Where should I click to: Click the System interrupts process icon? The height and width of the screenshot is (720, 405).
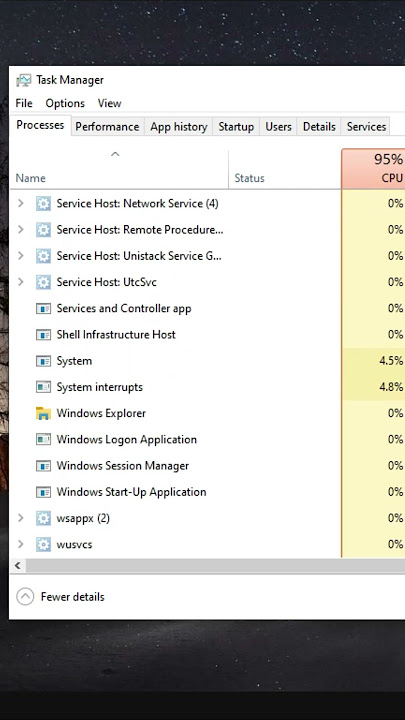43,387
